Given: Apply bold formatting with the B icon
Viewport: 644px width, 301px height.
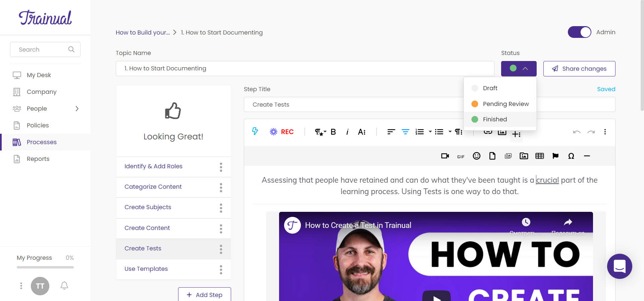Looking at the screenshot, I should [x=333, y=132].
